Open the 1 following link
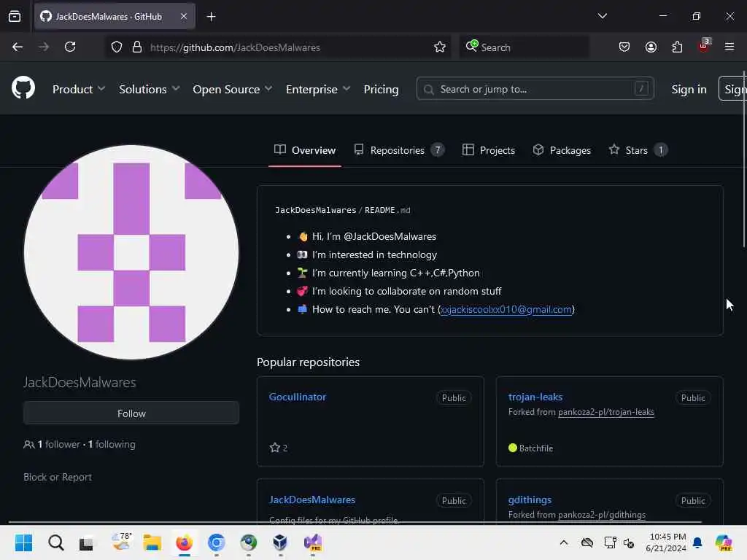Viewport: 747px width, 560px height. 112,444
